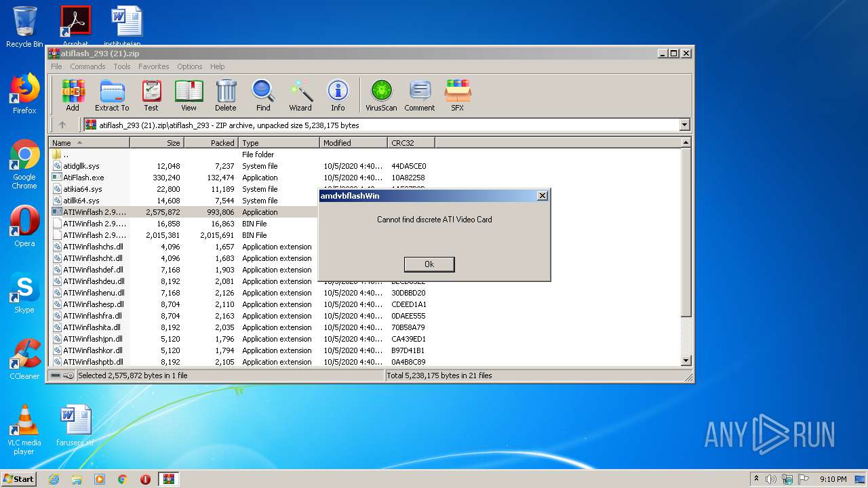Open the Commands menu
The height and width of the screenshot is (488, 868).
click(x=87, y=66)
